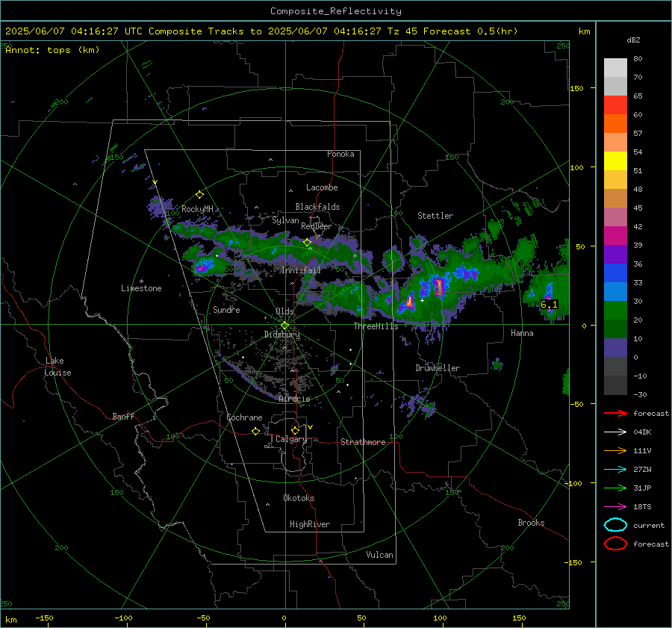Viewport: 672px width, 628px height.
Task: Select the magenta 18TS arrow legend entry
Action: pos(615,507)
